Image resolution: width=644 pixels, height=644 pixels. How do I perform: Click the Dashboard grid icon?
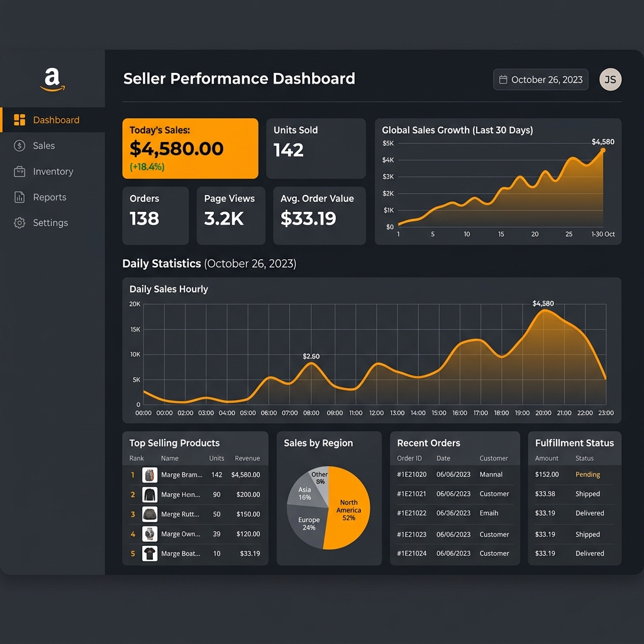19,120
